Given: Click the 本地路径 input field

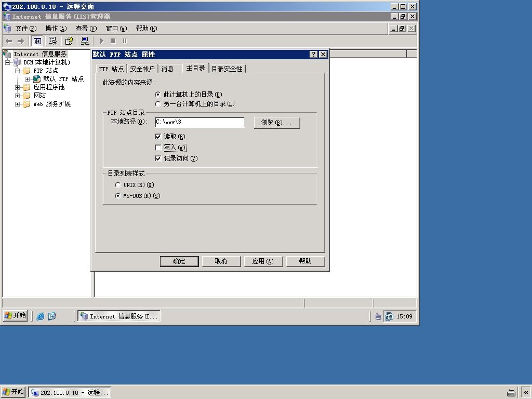Looking at the screenshot, I should coord(199,122).
